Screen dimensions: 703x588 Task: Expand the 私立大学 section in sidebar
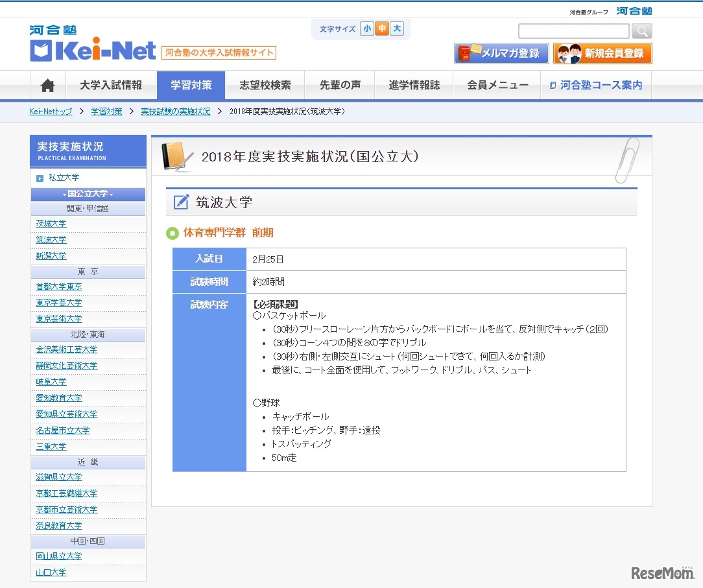(64, 178)
